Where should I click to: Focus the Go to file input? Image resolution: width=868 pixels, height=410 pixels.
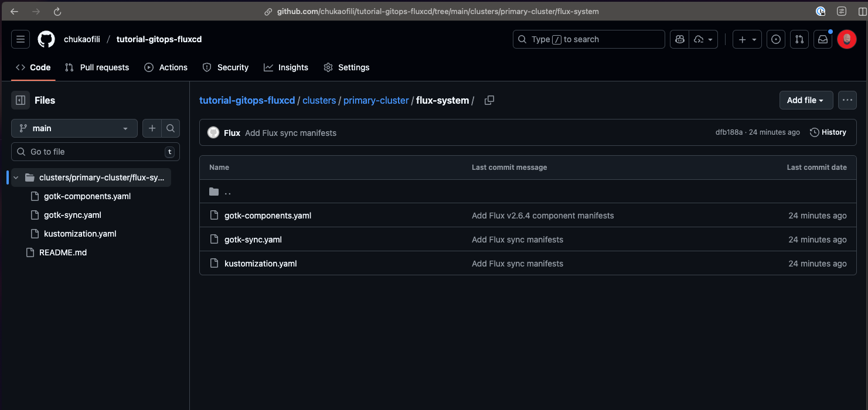pyautogui.click(x=96, y=152)
